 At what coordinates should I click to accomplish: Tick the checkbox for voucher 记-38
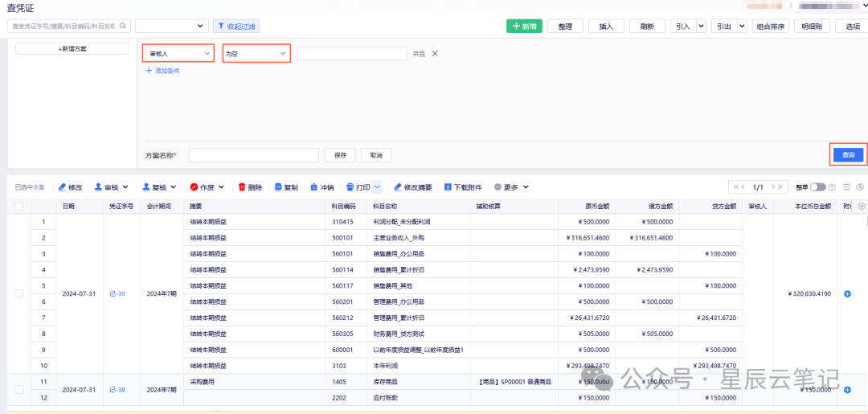[x=18, y=390]
